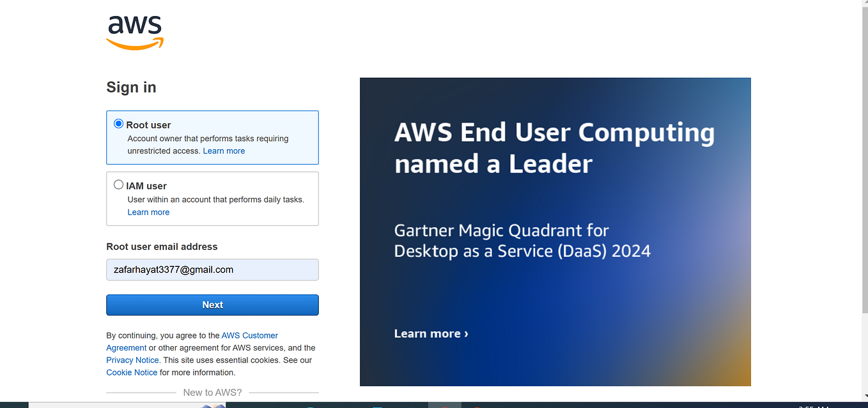Click the highlighted active taskbar application
The height and width of the screenshot is (408, 868).
[x=446, y=404]
